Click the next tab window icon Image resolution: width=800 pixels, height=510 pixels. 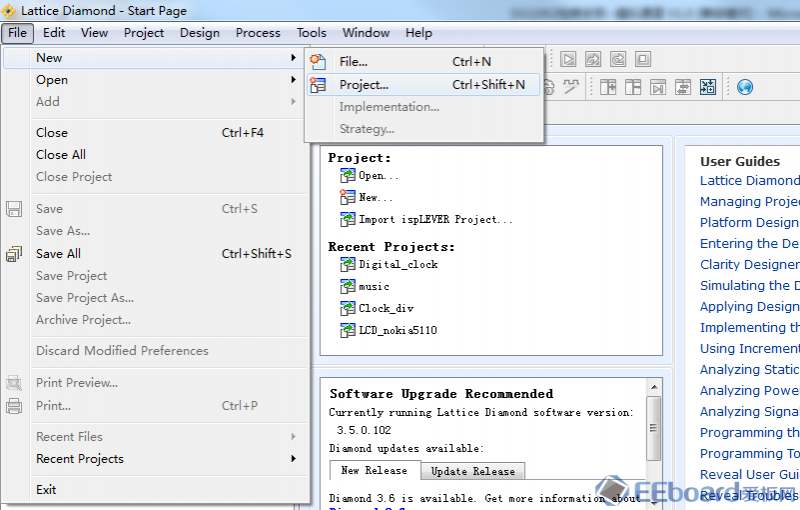point(658,87)
